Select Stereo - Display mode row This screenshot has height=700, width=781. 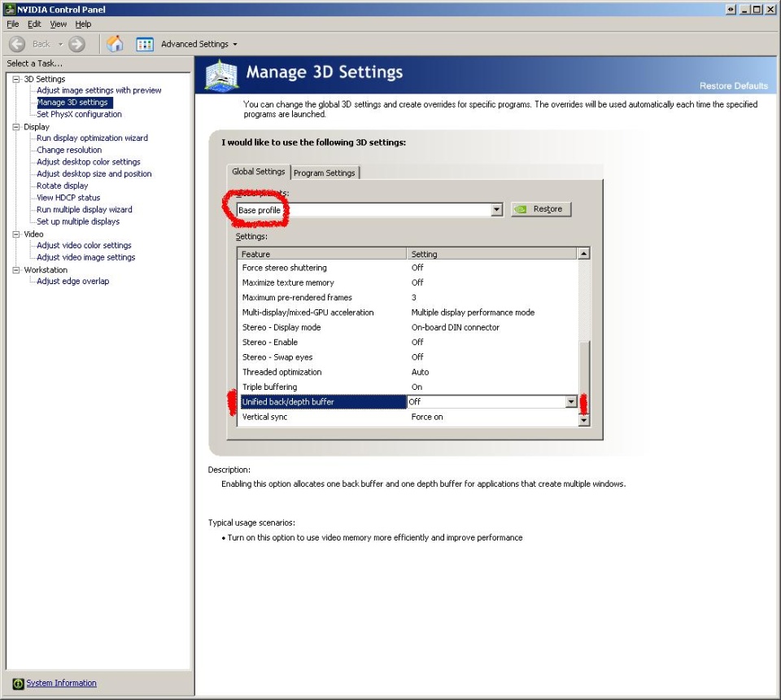tap(408, 328)
